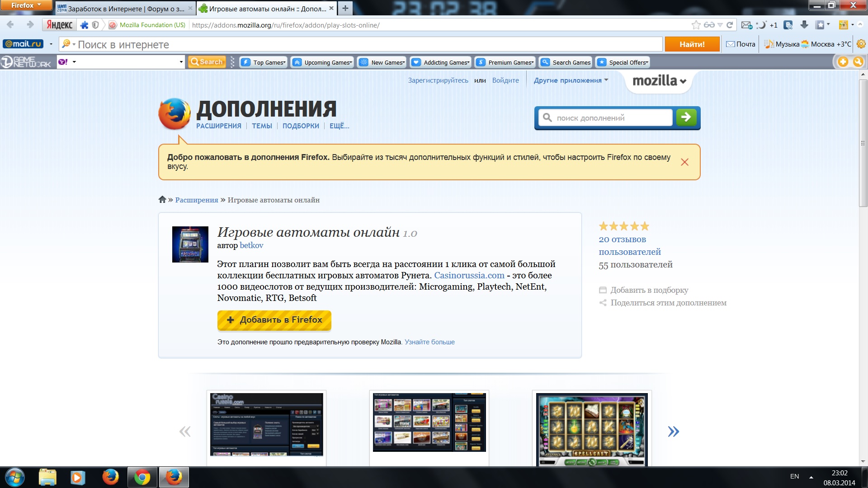Click the reader glasses icon in the address bar
Viewport: 868px width, 488px height.
pos(709,25)
